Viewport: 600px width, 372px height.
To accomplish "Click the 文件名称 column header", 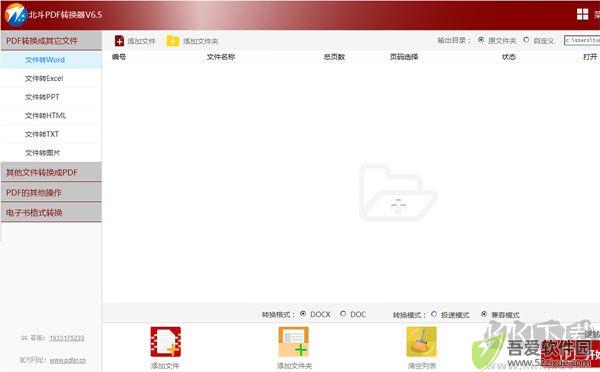I will pos(221,57).
